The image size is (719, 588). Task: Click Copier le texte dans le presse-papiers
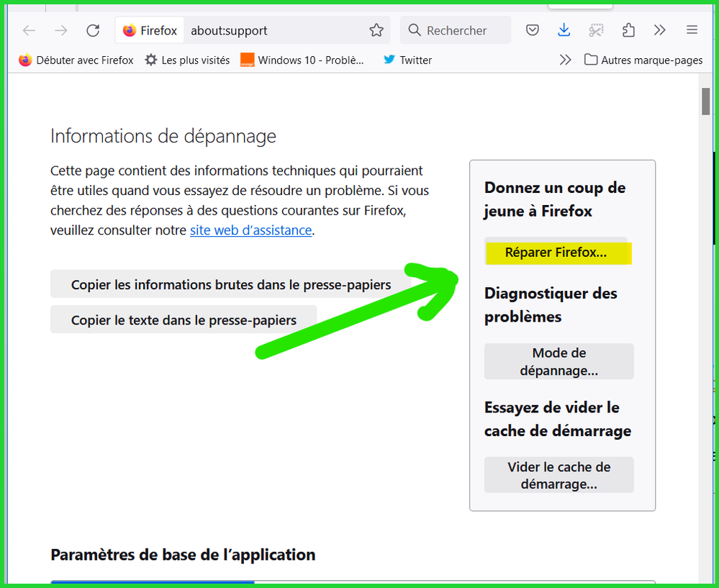184,320
